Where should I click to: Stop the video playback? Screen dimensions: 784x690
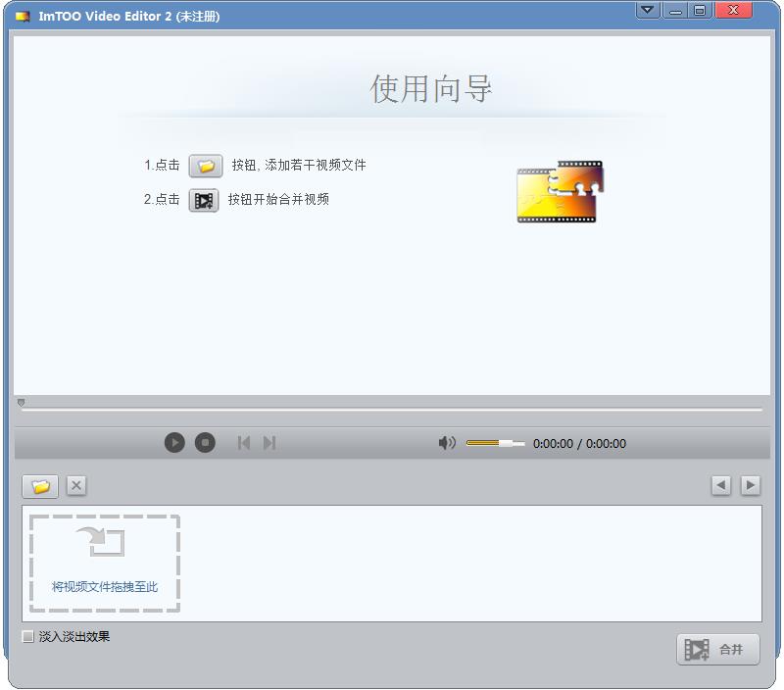[x=204, y=443]
